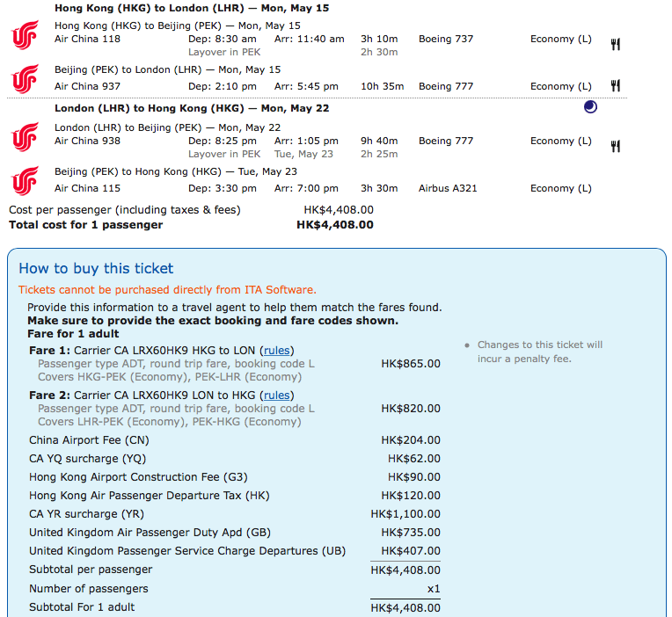Click departure time 8:30 am
The width and height of the screenshot is (672, 617).
pos(223,39)
